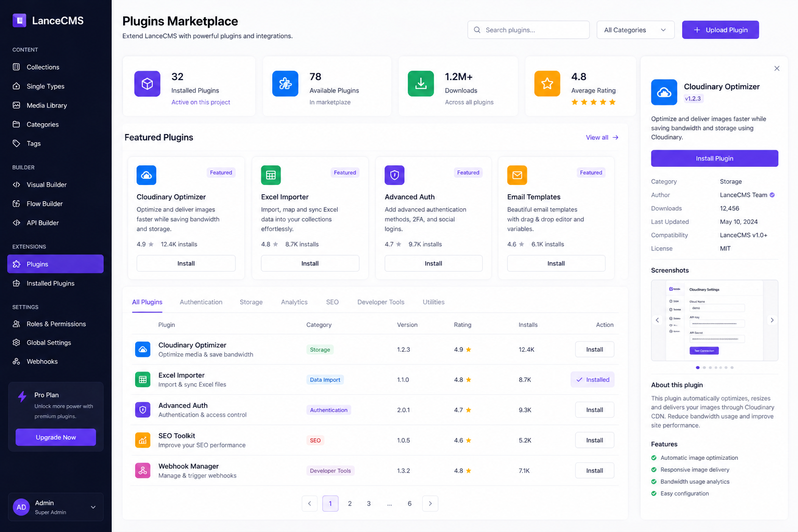The height and width of the screenshot is (532, 798).
Task: Click the Cloudinary Optimizer cloud icon in Featured
Action: point(147,175)
